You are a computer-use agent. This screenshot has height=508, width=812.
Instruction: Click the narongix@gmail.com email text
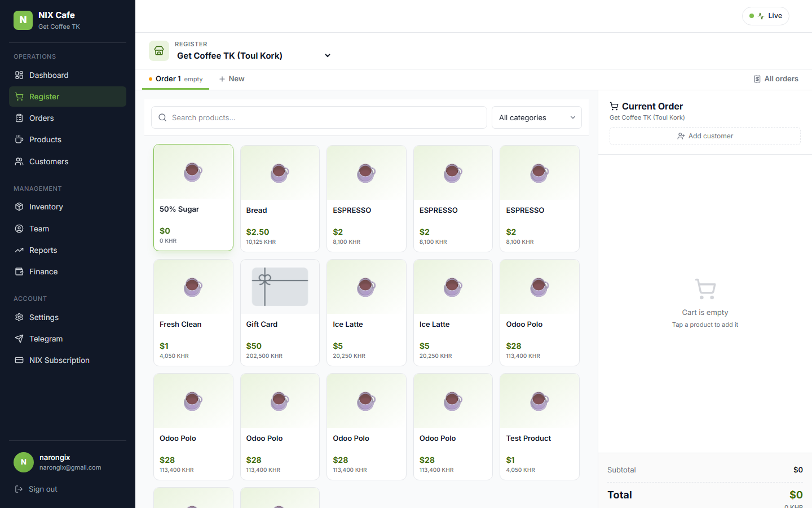(x=70, y=467)
